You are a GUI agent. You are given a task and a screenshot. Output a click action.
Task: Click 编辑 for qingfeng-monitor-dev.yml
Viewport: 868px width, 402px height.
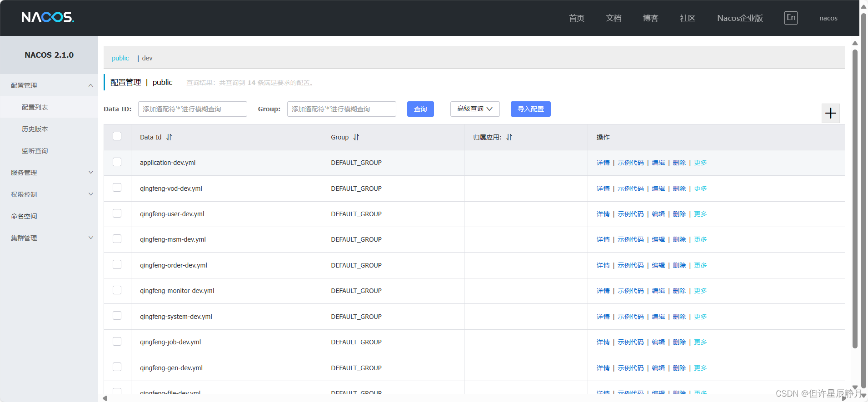click(658, 291)
